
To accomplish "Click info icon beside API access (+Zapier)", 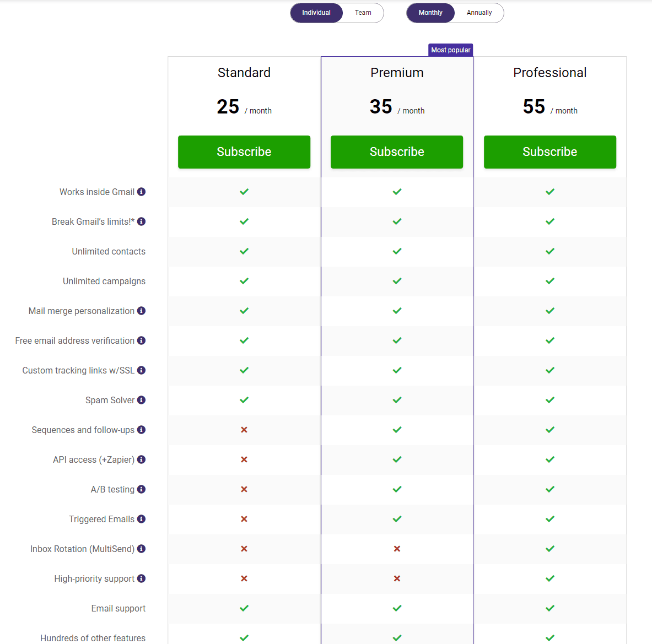I will (x=142, y=459).
